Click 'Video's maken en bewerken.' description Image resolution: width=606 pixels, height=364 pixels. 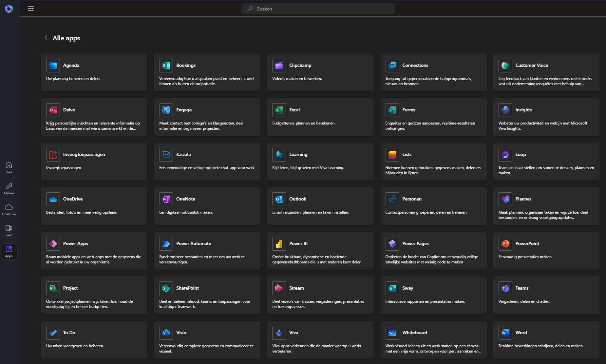(x=297, y=79)
